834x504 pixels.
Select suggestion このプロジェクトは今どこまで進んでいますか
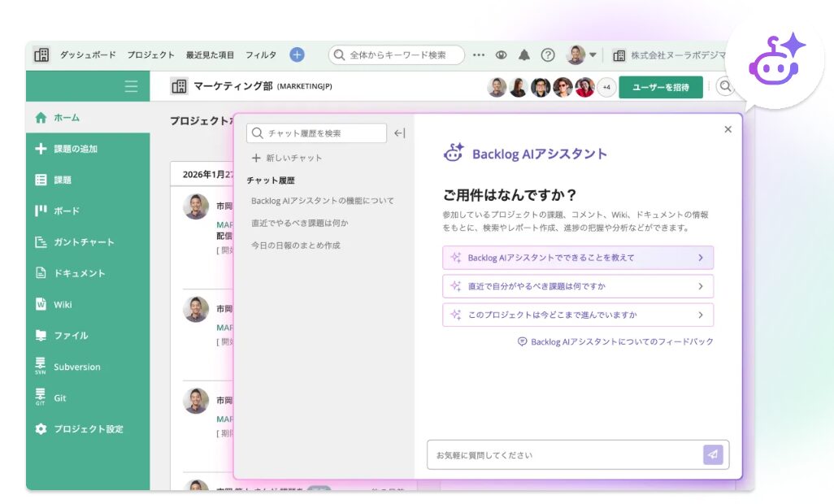click(578, 315)
